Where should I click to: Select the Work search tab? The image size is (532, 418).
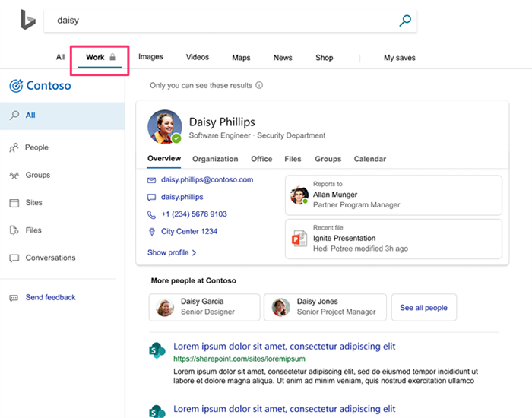click(x=100, y=58)
